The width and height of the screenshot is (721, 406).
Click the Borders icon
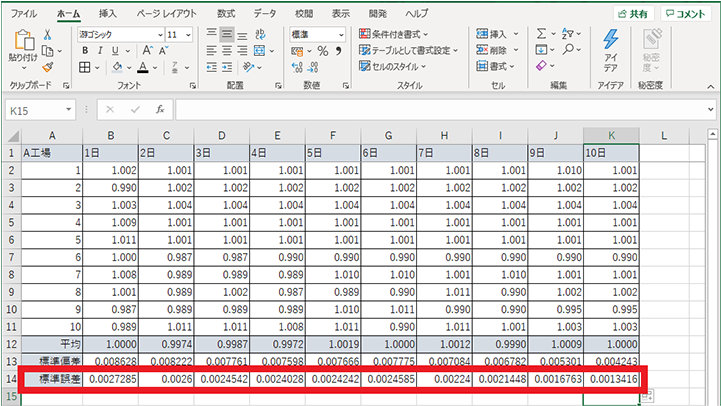[x=85, y=68]
